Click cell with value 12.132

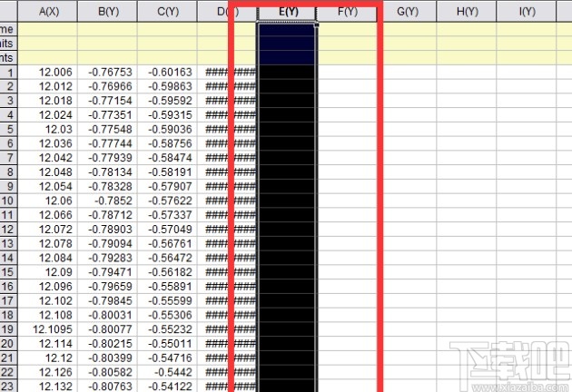click(48, 387)
